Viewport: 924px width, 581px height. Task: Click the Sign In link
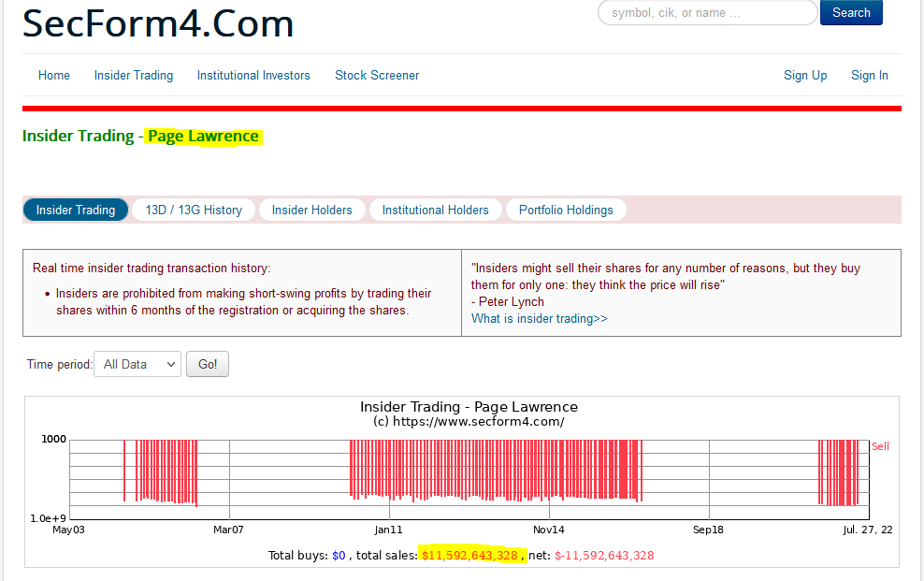(x=870, y=76)
